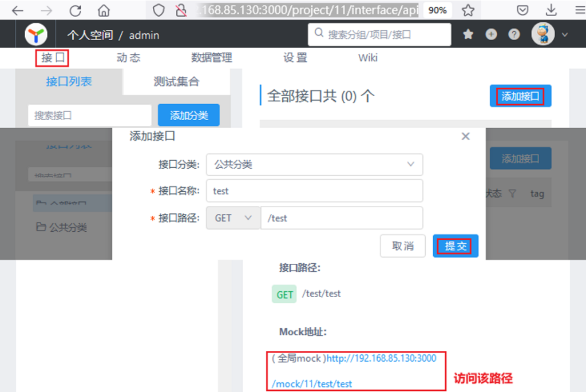586x392 pixels.
Task: Close the 添加接口 dialog with X
Action: [x=465, y=136]
